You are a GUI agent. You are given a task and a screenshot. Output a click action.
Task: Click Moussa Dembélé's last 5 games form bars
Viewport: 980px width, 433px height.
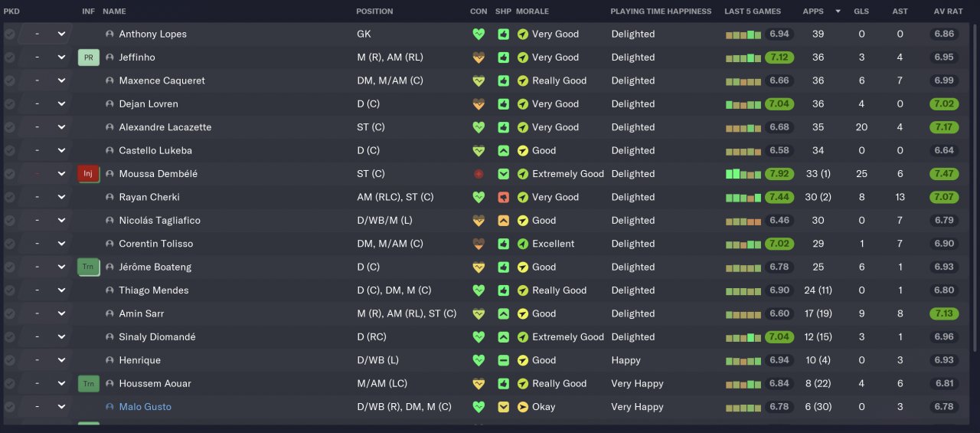[x=743, y=174]
